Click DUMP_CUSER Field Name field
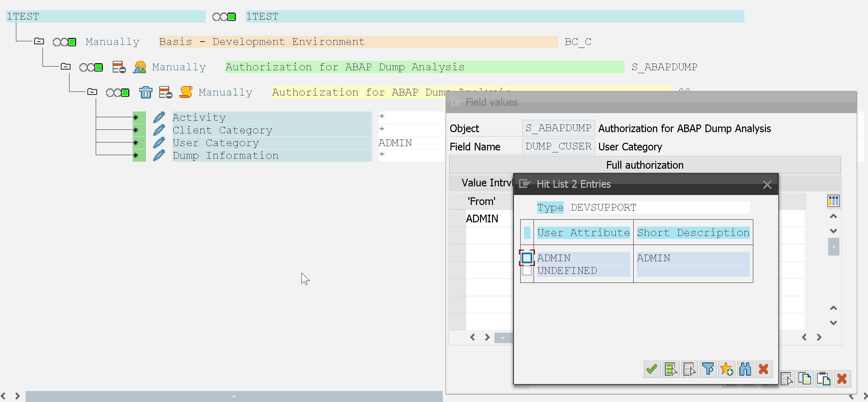The width and height of the screenshot is (868, 402). tap(558, 146)
